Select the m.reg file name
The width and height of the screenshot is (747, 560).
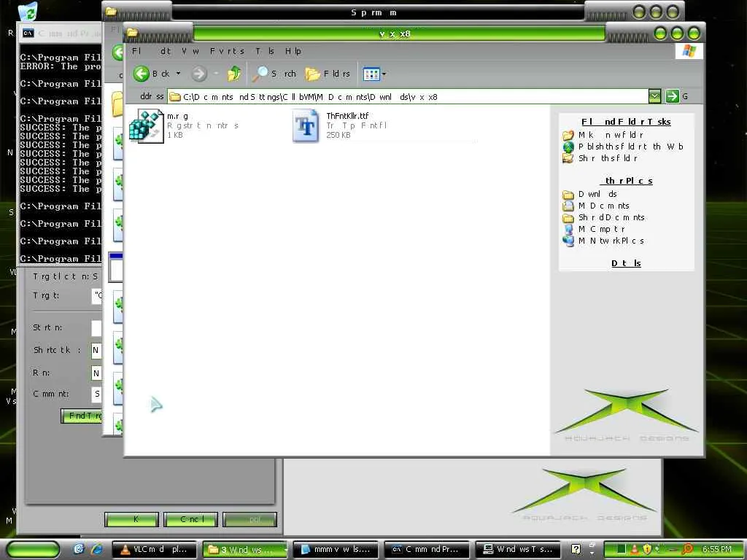click(177, 116)
